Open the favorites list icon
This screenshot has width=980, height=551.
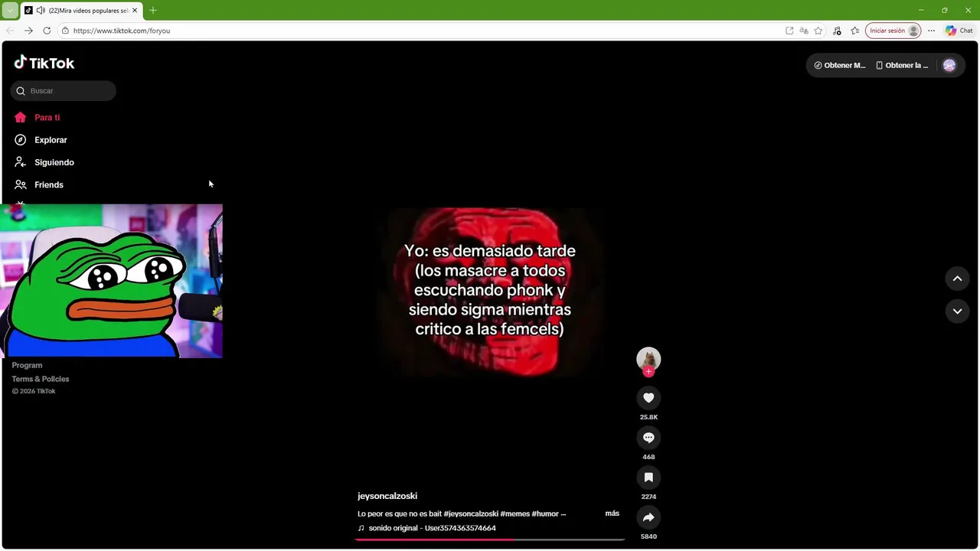(x=855, y=31)
